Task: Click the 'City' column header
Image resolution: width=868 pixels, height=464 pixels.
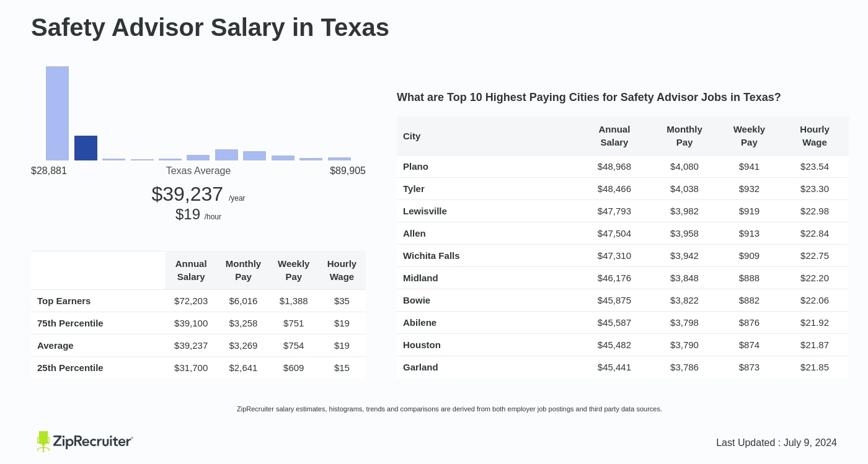Action: pyautogui.click(x=412, y=136)
